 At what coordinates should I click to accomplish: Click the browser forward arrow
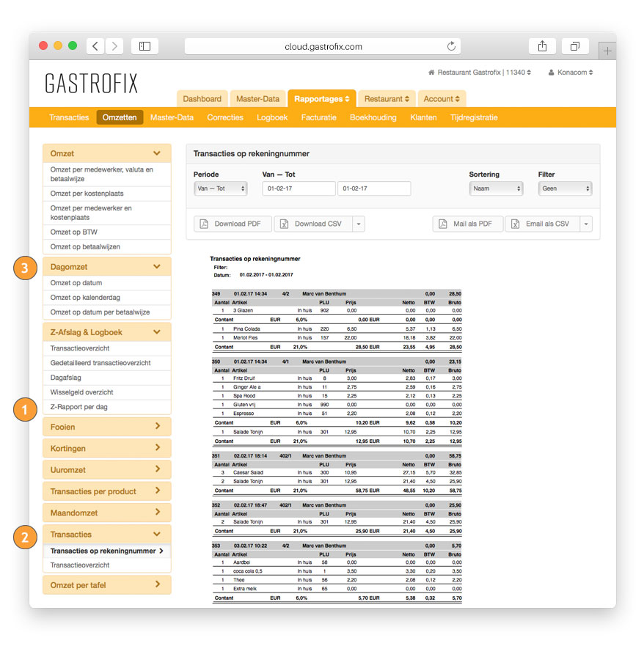[x=114, y=46]
